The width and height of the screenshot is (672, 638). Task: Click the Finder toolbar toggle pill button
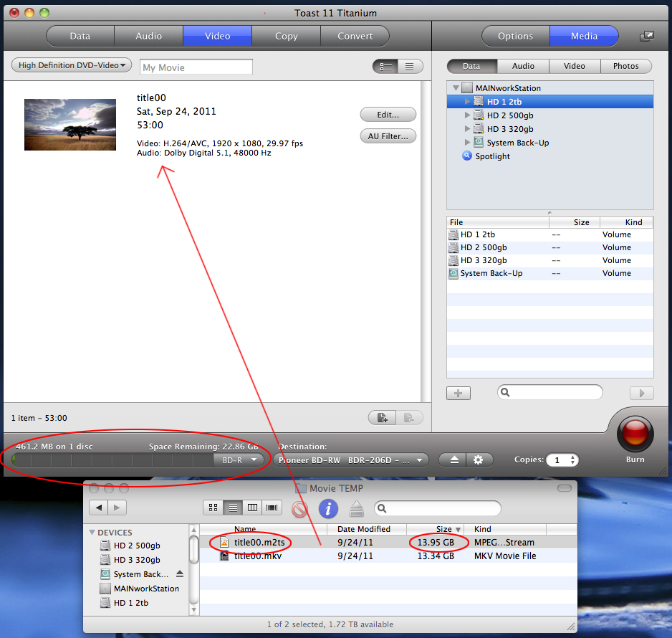(x=564, y=488)
